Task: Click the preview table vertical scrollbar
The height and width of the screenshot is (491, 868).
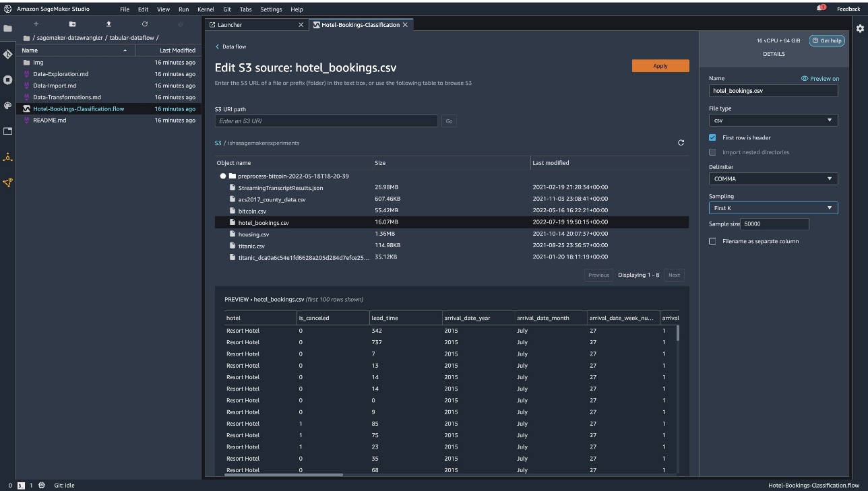Action: coord(677,333)
